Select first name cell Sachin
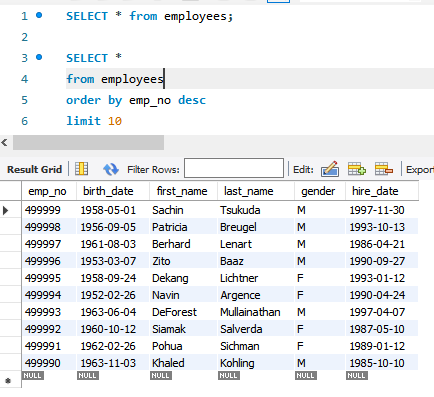This screenshot has width=434, height=397. tap(183, 210)
